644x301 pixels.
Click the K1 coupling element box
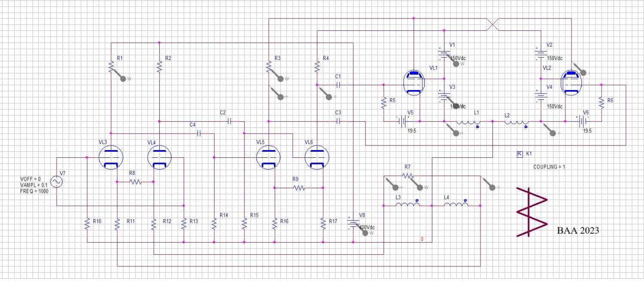519,154
